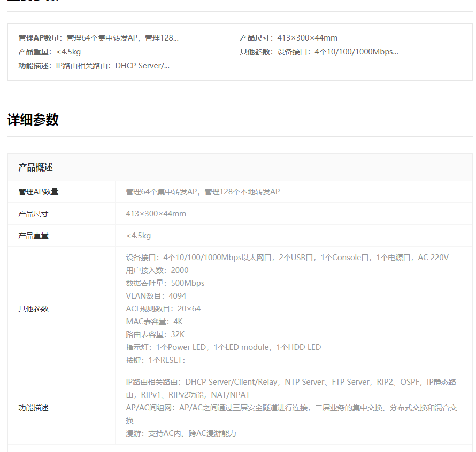Screen dimensions: 476x452
Task: Click truncated 其他参数 summary in top box
Action: pos(319,52)
